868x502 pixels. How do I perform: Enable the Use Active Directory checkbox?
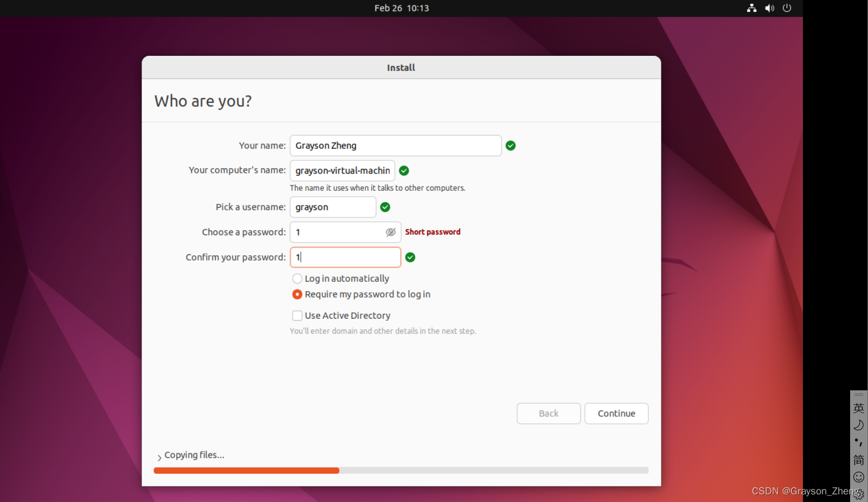(297, 316)
